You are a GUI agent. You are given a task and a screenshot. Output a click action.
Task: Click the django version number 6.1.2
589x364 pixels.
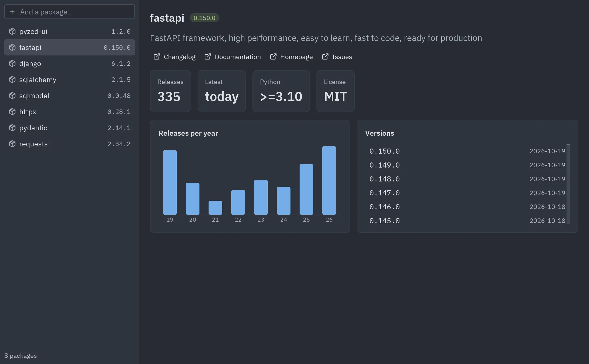point(121,64)
